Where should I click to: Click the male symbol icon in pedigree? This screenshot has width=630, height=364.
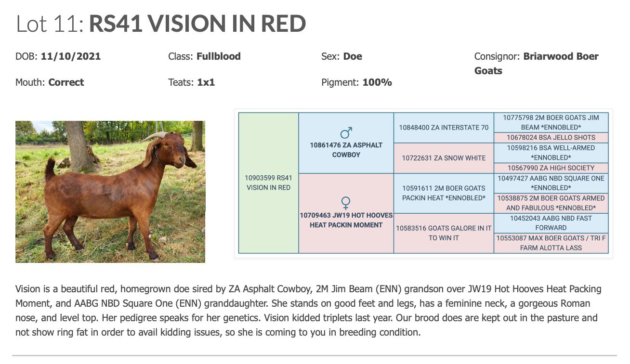[346, 132]
